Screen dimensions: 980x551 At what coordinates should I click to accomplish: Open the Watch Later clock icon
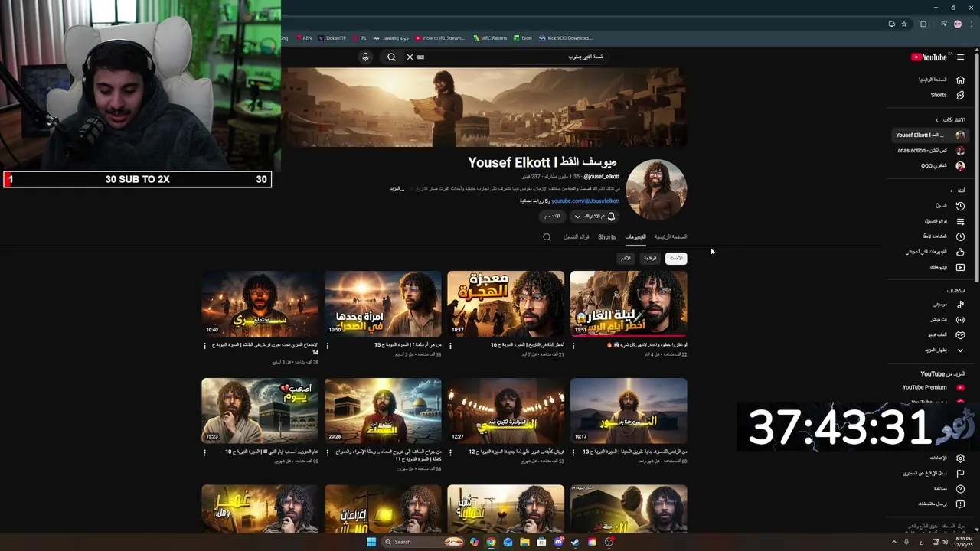coord(960,236)
